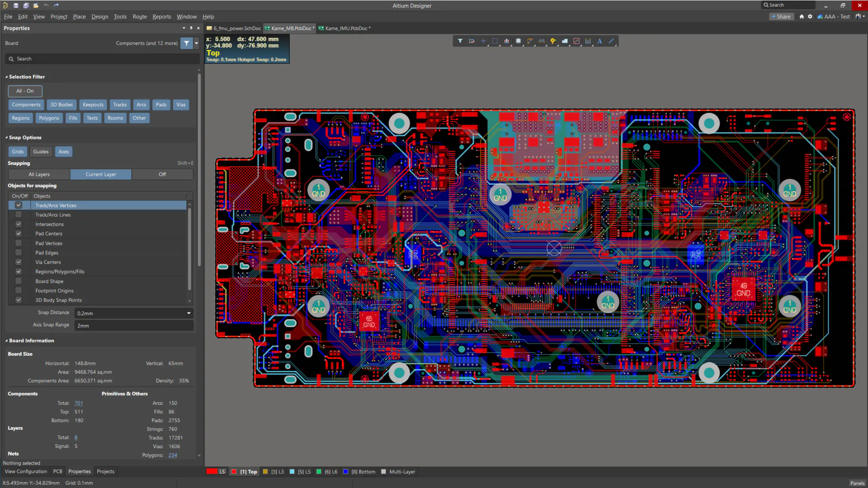Click the green L6 layer color swatch

[319, 472]
